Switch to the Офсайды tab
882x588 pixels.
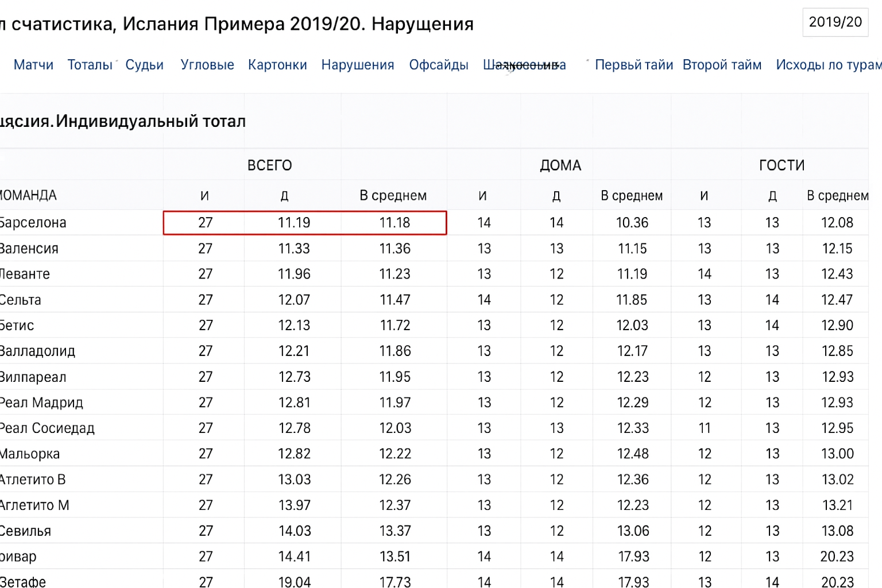[438, 65]
